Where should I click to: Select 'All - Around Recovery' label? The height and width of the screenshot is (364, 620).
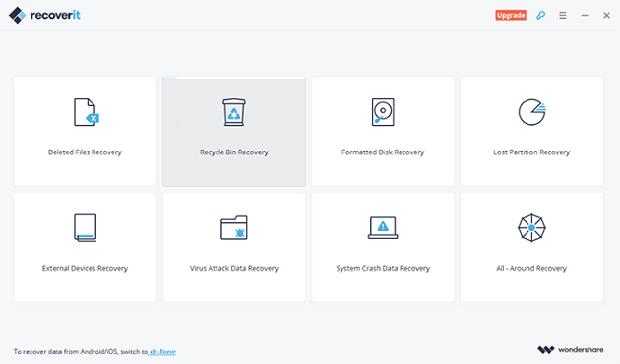coord(531,268)
